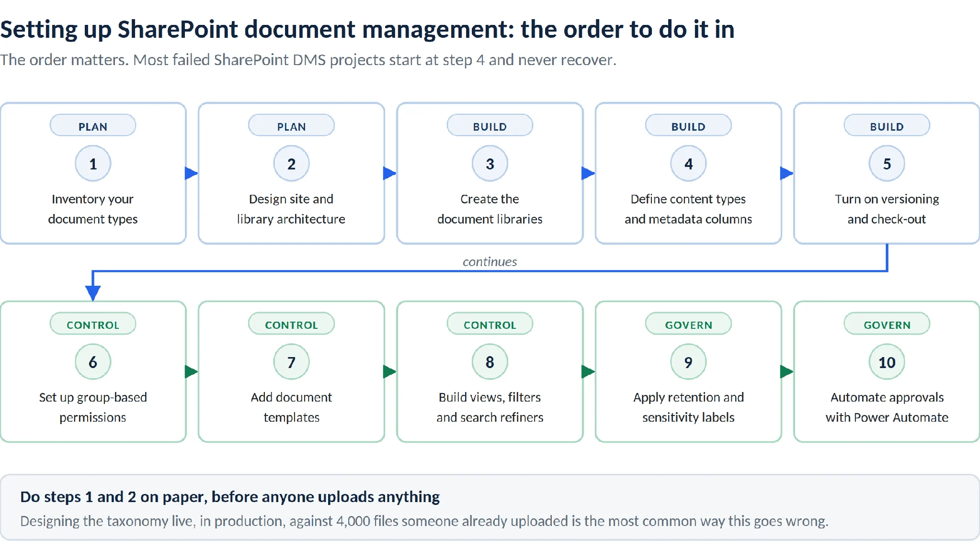
Task: Click the step number 1 circle
Action: click(93, 164)
